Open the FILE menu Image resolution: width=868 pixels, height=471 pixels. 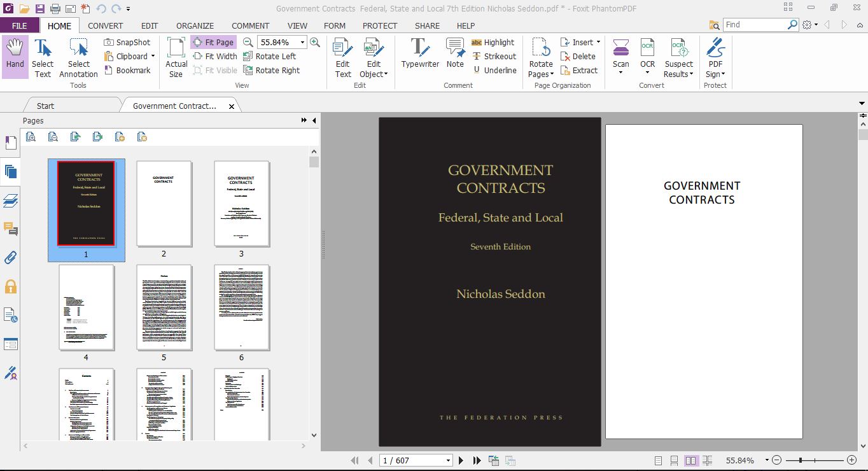coord(20,25)
